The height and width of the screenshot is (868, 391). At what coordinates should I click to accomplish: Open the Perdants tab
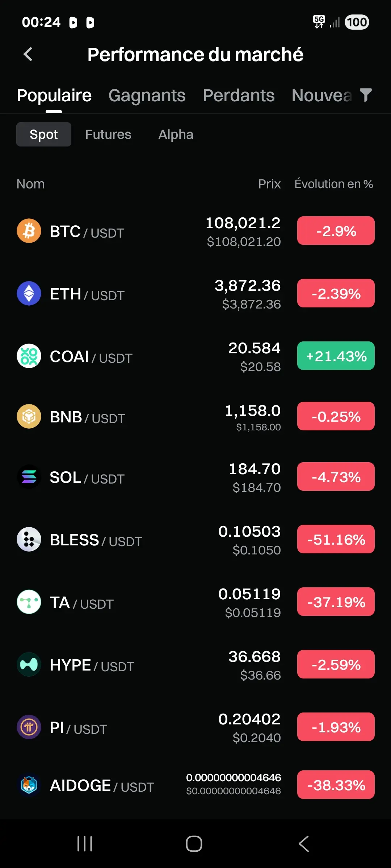(x=239, y=95)
